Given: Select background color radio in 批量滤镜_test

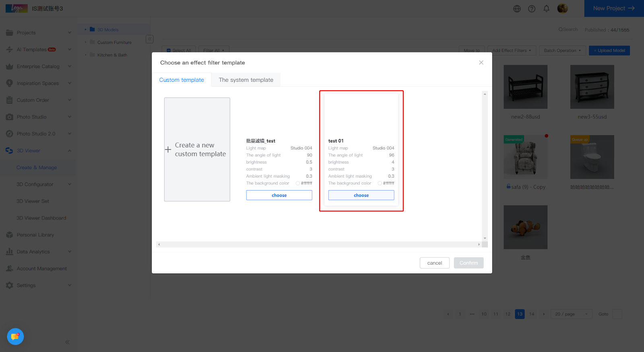Looking at the screenshot, I should 297,183.
